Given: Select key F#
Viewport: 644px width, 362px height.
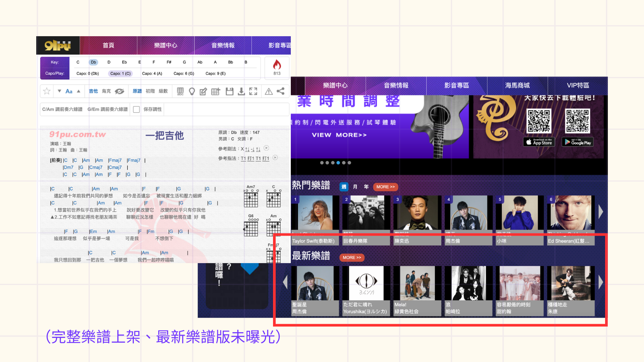Looking at the screenshot, I should click(169, 62).
